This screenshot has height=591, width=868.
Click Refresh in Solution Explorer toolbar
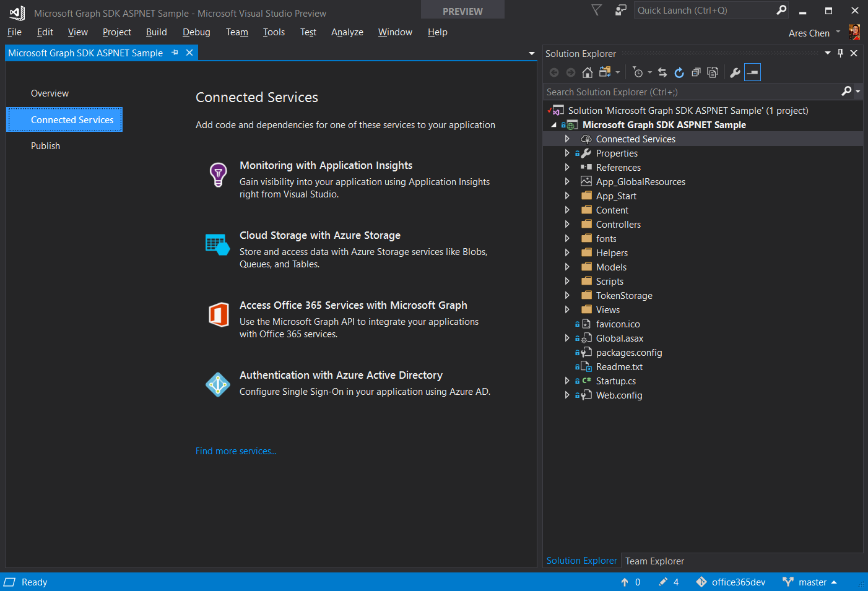click(x=679, y=72)
